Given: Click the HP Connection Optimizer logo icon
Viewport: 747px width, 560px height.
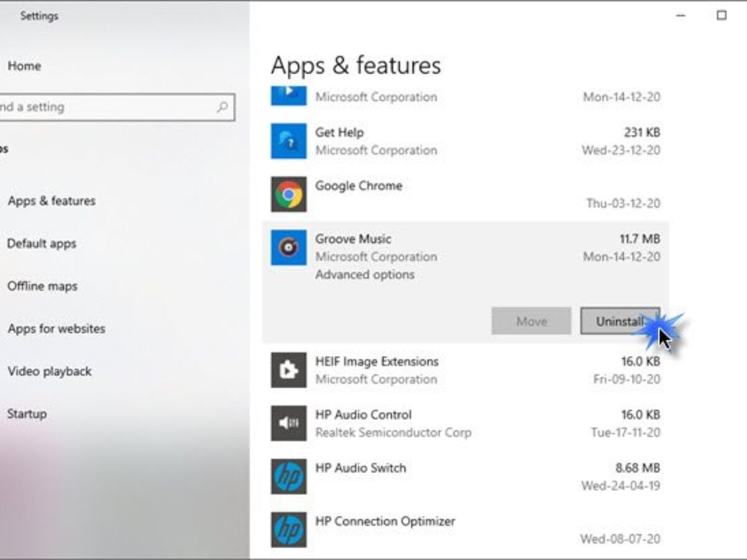Looking at the screenshot, I should tap(288, 530).
